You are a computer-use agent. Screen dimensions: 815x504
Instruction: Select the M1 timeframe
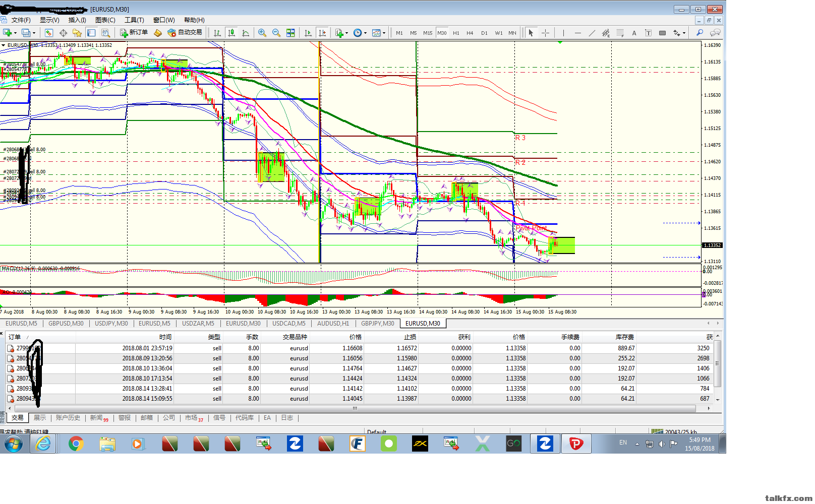tap(399, 33)
